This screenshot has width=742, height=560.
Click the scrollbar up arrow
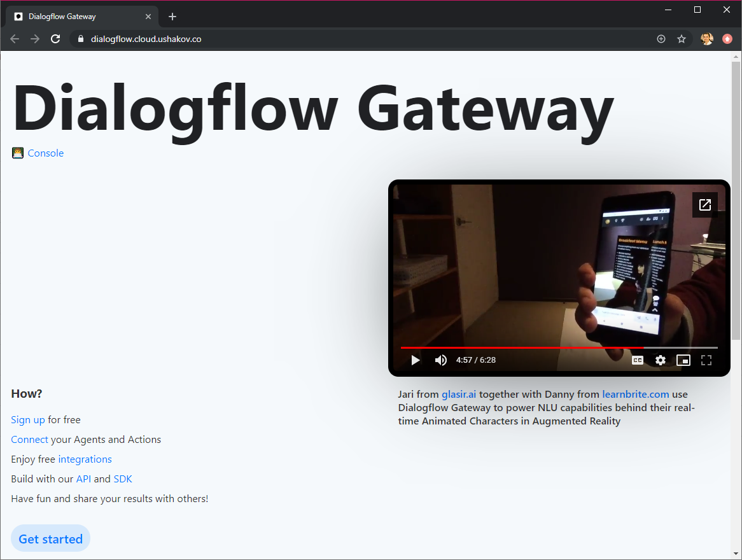[x=736, y=57]
